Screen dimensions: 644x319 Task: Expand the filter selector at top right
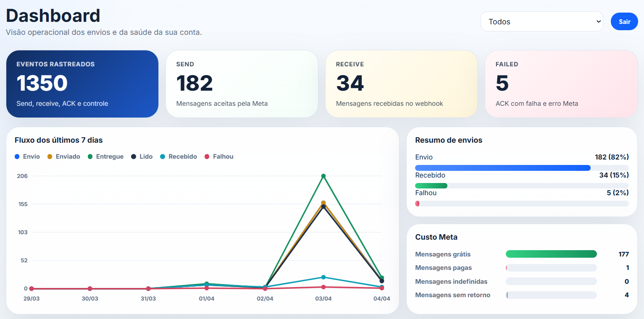541,21
